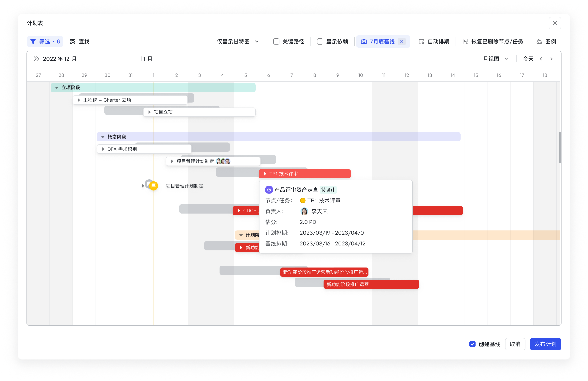The width and height of the screenshot is (588, 381).
Task: Open the 图例 legend icon
Action: coord(539,41)
